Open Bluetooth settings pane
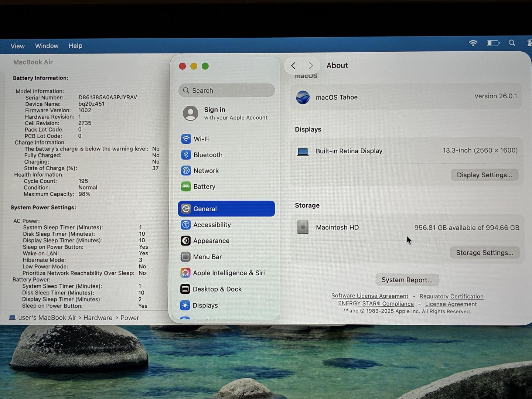Image resolution: width=532 pixels, height=399 pixels. tap(208, 155)
